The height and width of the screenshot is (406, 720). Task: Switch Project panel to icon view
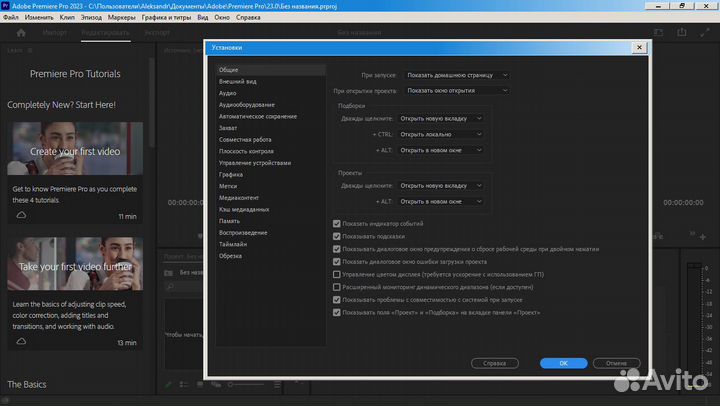(200, 384)
